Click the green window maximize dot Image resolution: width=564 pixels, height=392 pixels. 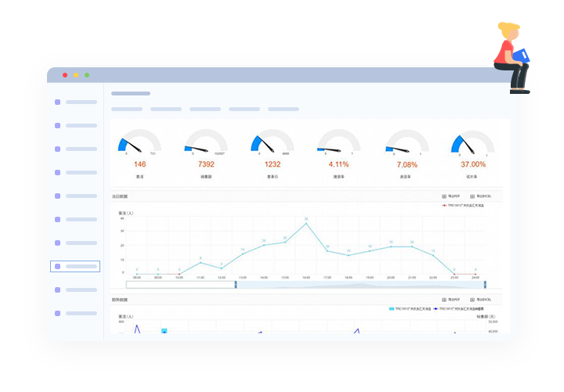[x=87, y=75]
